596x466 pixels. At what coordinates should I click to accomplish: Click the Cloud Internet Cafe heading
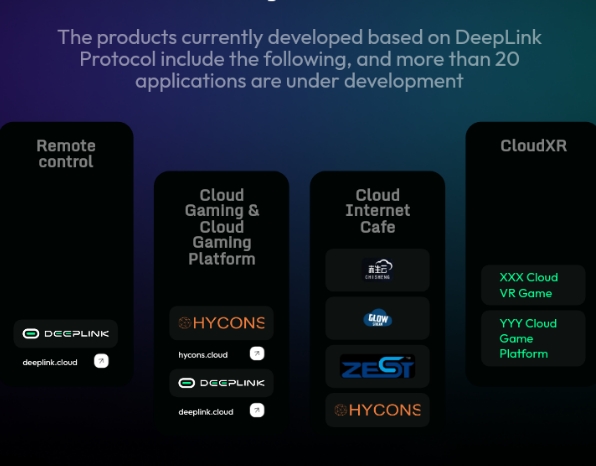(377, 211)
